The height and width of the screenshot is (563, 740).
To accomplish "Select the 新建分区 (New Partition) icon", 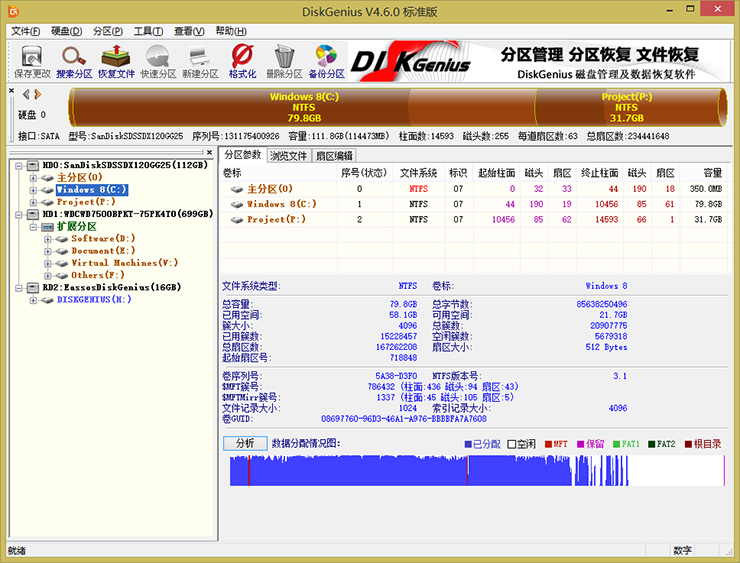I will click(199, 60).
